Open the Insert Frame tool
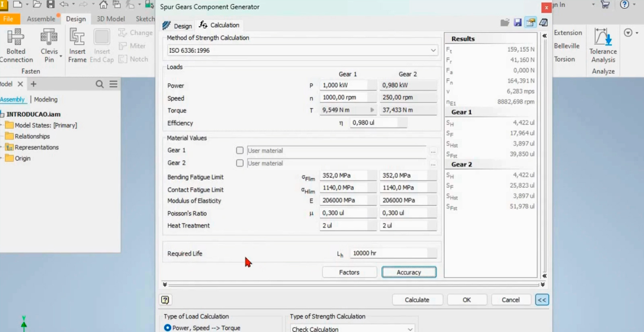Image resolution: width=644 pixels, height=332 pixels. point(77,37)
